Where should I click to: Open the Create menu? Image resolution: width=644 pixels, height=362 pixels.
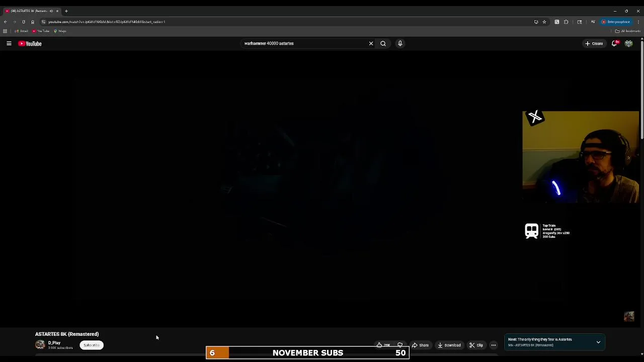(594, 44)
